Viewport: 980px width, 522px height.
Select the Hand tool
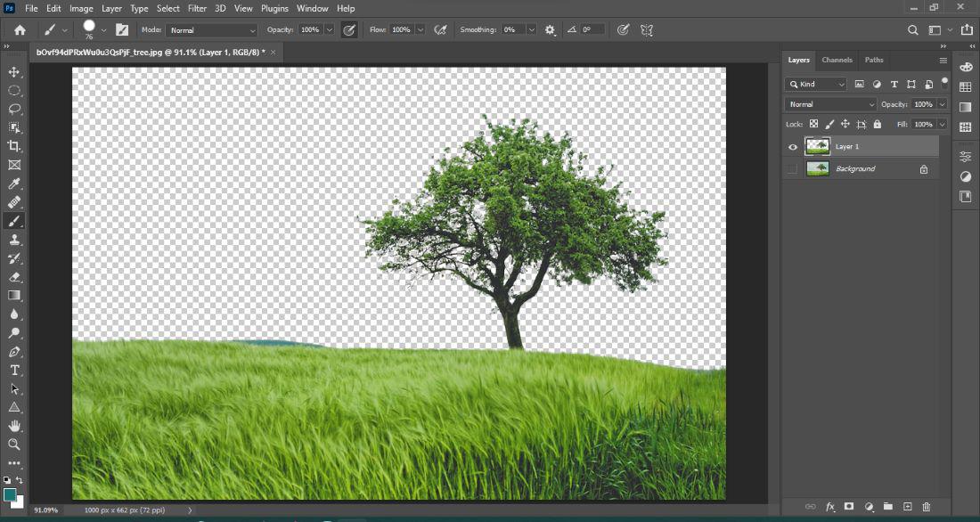[14, 426]
